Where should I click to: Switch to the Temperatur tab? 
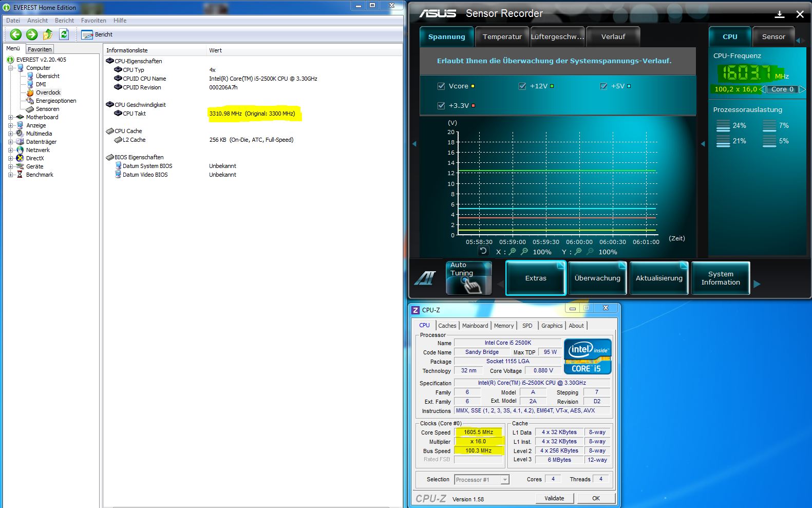[502, 36]
